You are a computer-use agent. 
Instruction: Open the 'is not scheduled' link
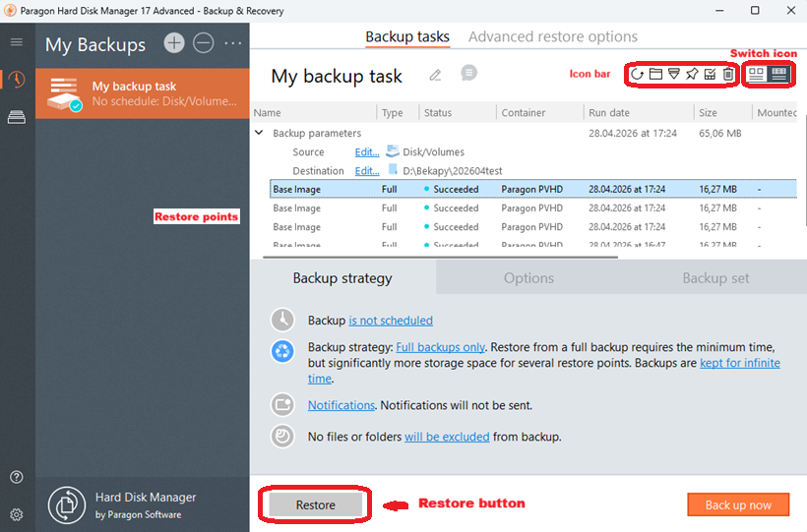click(391, 320)
